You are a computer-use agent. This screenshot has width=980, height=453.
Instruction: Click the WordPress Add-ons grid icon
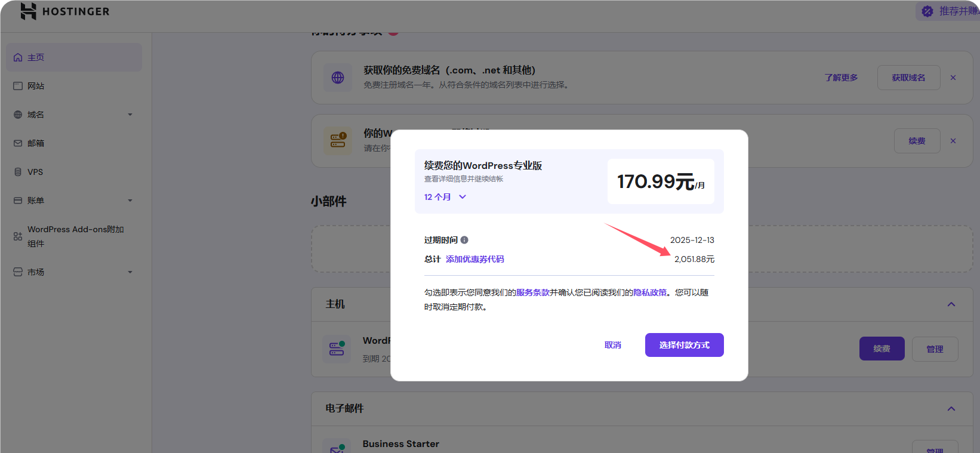tap(18, 236)
